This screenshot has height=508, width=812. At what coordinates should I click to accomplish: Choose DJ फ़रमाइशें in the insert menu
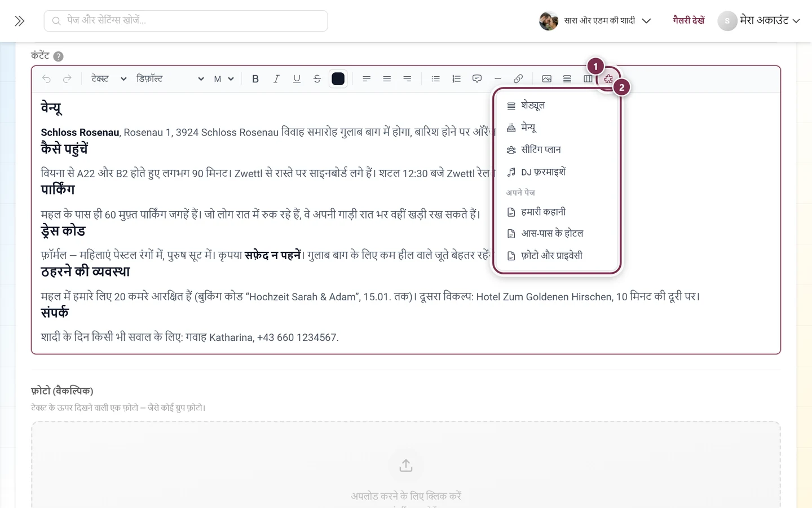(x=557, y=172)
